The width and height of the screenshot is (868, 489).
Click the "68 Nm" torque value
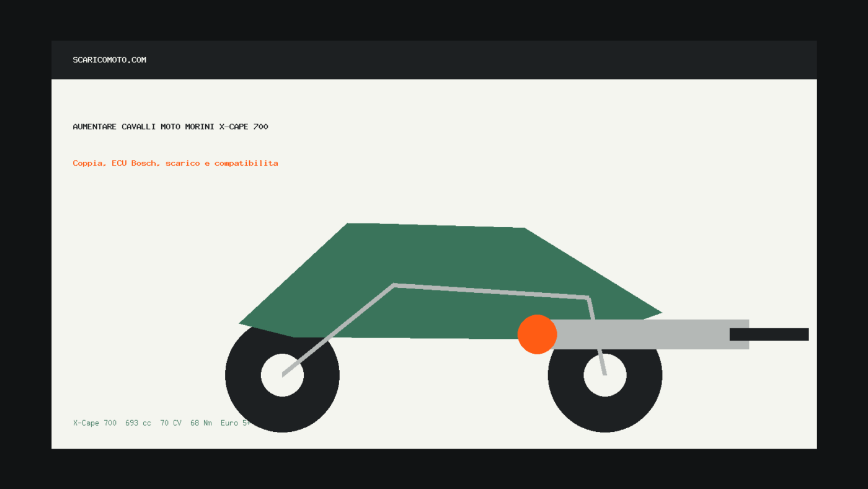pos(201,423)
